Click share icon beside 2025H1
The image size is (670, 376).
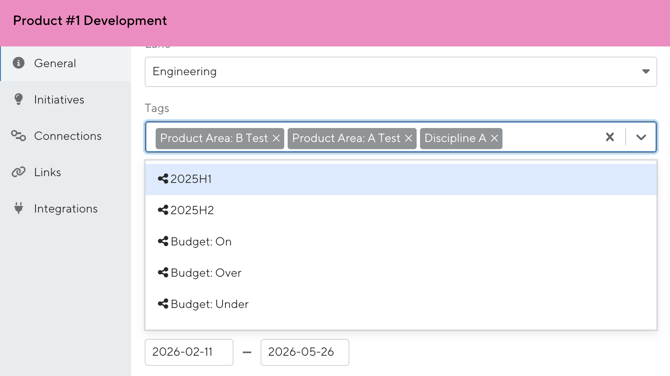tap(163, 179)
